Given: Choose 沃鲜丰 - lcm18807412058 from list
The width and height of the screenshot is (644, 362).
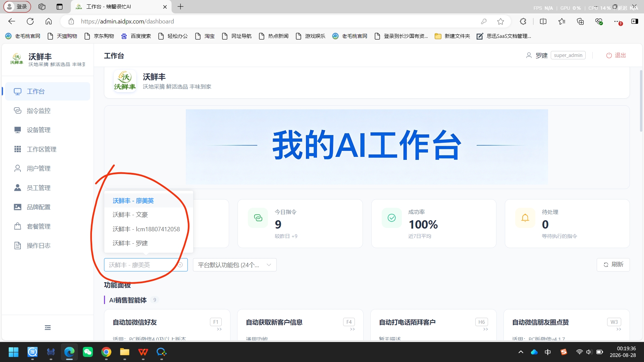Looking at the screenshot, I should (x=149, y=229).
